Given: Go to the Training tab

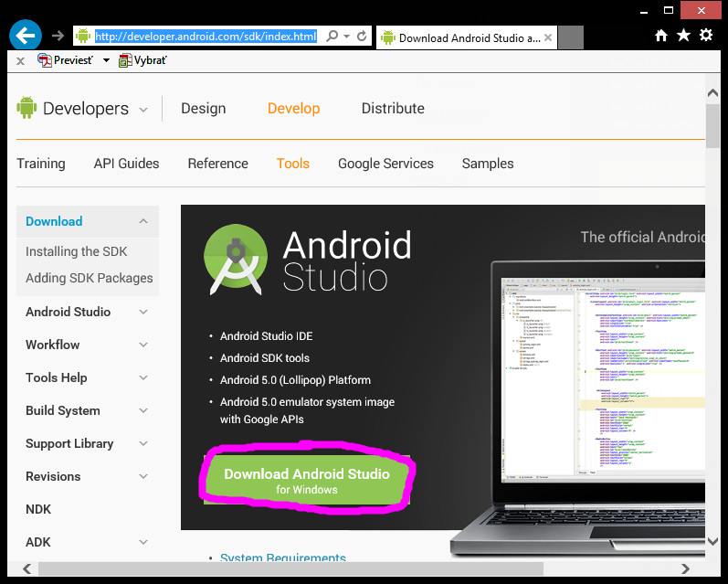Looking at the screenshot, I should [x=41, y=164].
